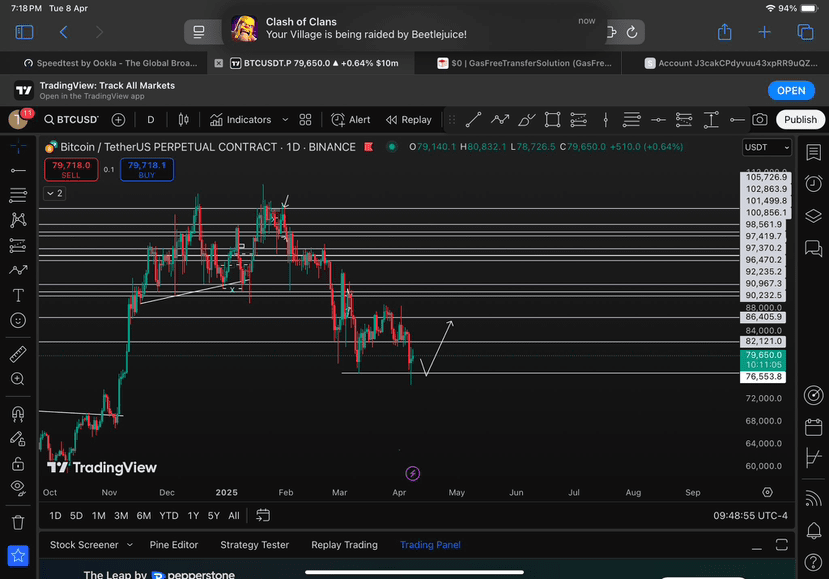
Task: Toggle lock all drawings
Action: pos(18,464)
